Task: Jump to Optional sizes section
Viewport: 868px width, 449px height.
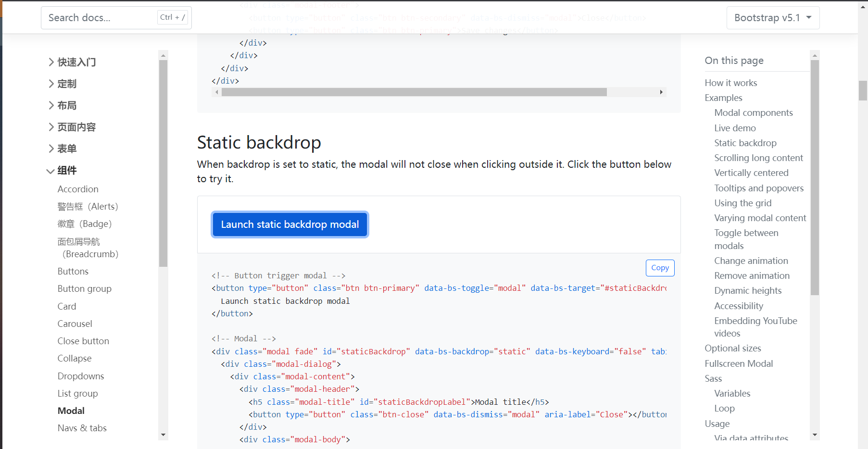Action: click(x=733, y=348)
